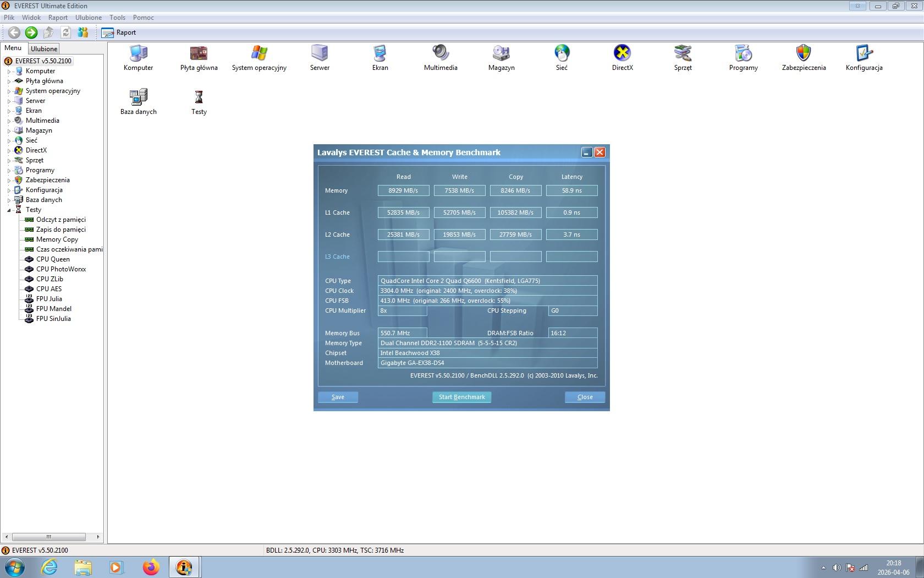Expand the Komputer tree node

9,72
